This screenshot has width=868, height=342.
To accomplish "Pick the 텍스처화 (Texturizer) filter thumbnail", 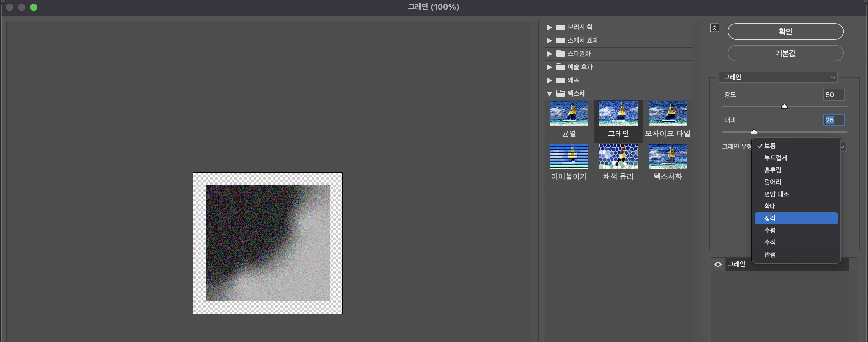I will click(x=668, y=156).
